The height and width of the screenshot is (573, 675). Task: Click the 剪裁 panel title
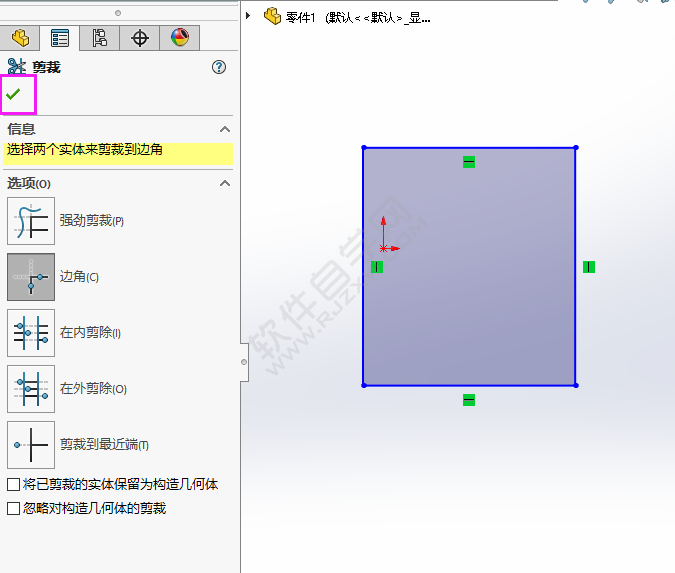(x=46, y=67)
